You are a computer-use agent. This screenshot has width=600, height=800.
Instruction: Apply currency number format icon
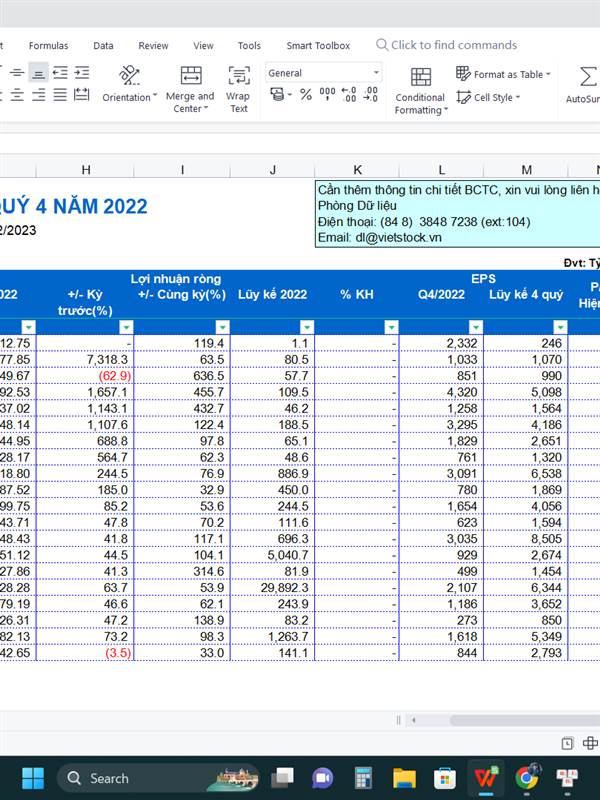(277, 94)
